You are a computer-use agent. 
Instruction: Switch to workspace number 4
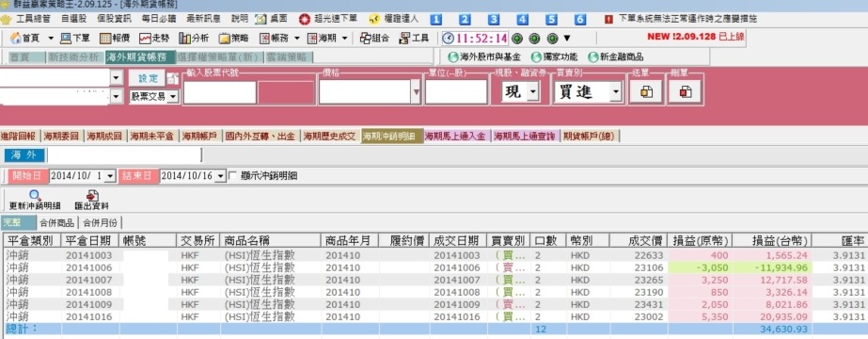[x=523, y=20]
